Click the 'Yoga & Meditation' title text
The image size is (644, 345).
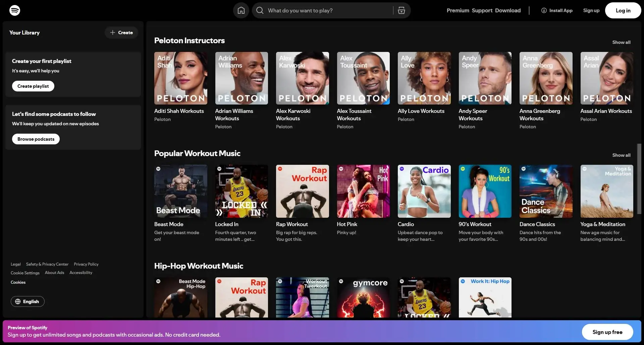coord(603,224)
